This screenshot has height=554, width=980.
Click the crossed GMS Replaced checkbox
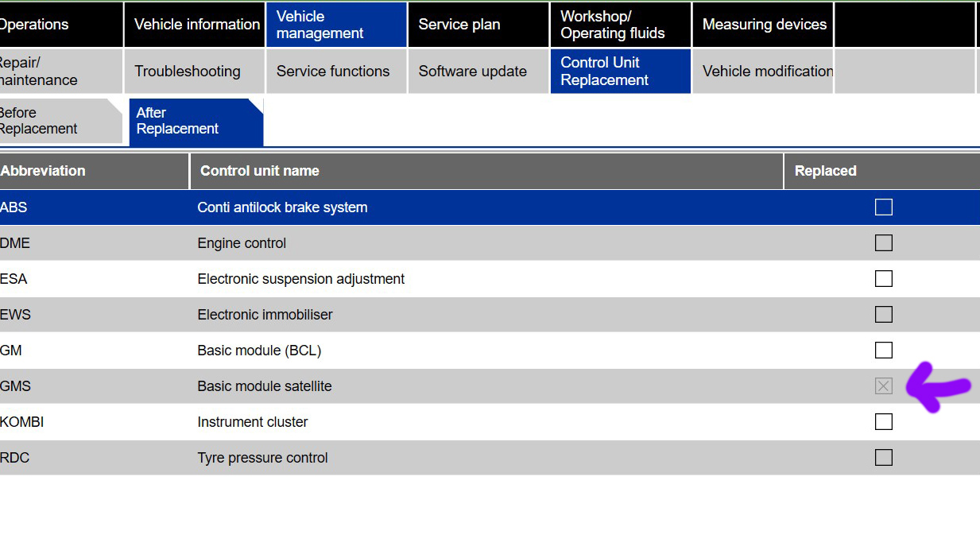coord(883,386)
